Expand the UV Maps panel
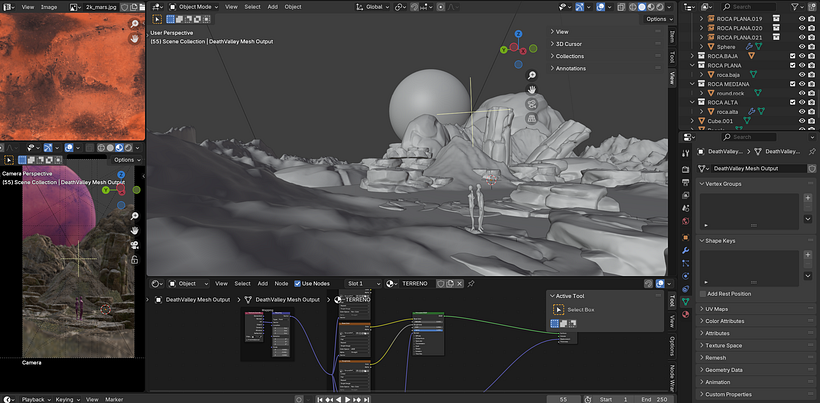Viewport: 820px width, 403px height. (716, 309)
